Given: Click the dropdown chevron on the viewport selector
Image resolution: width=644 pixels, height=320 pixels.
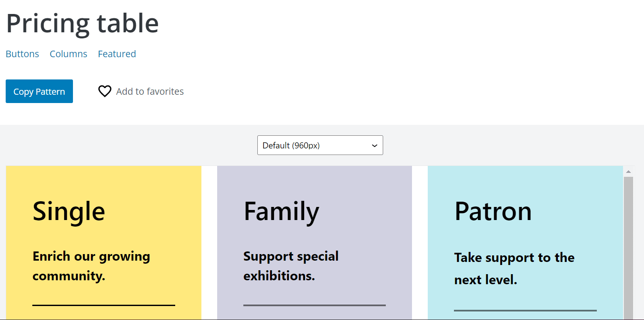Looking at the screenshot, I should (x=374, y=145).
